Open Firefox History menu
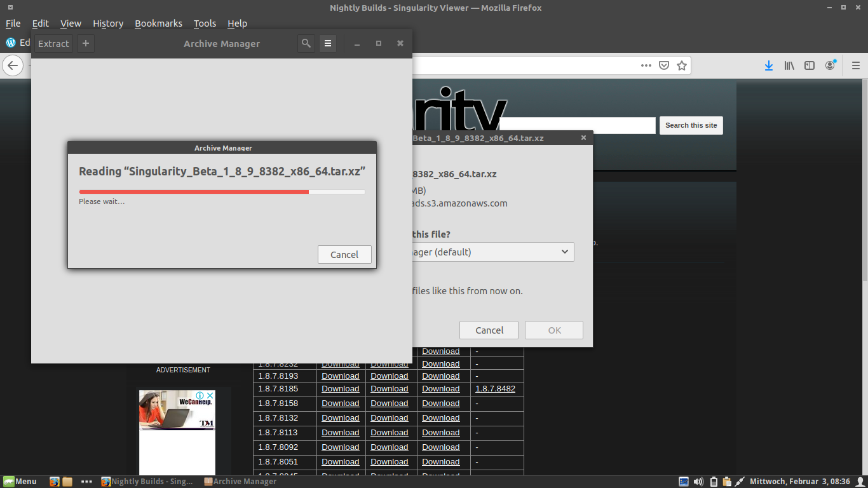This screenshot has height=488, width=868. point(108,24)
